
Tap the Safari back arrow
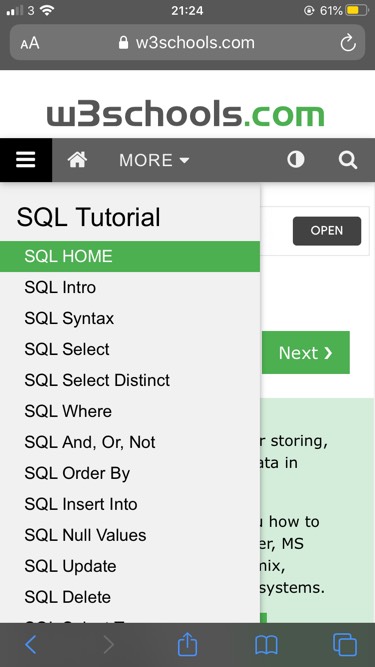[x=30, y=645]
